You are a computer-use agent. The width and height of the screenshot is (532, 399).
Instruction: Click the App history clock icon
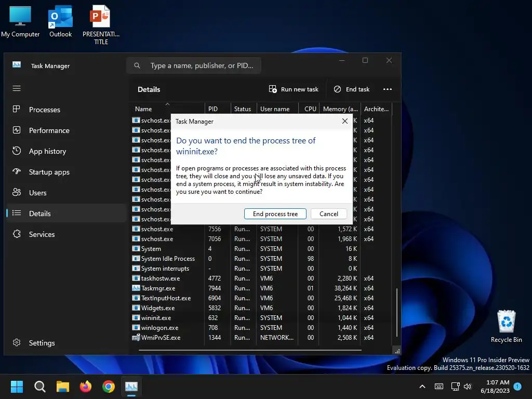point(16,151)
